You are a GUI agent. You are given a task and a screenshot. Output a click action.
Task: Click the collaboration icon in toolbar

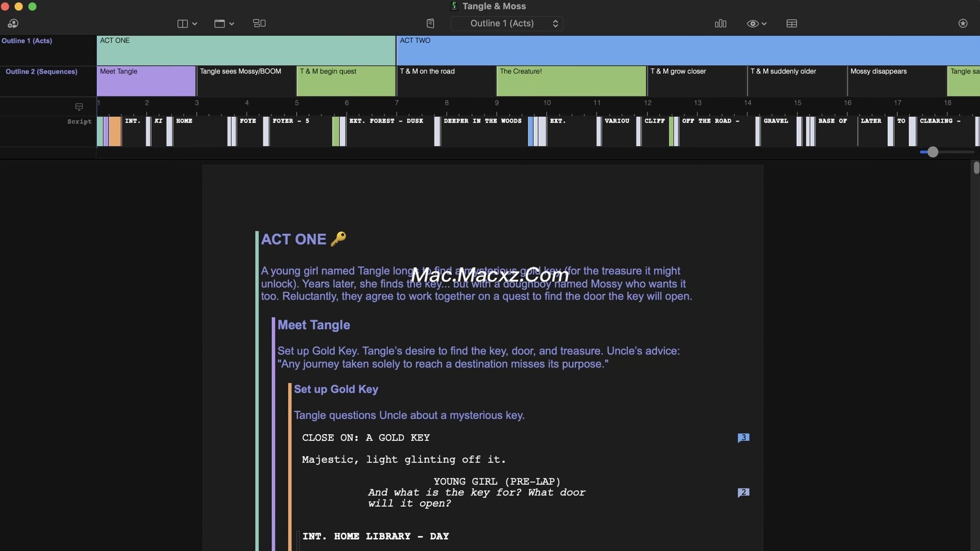pyautogui.click(x=13, y=23)
